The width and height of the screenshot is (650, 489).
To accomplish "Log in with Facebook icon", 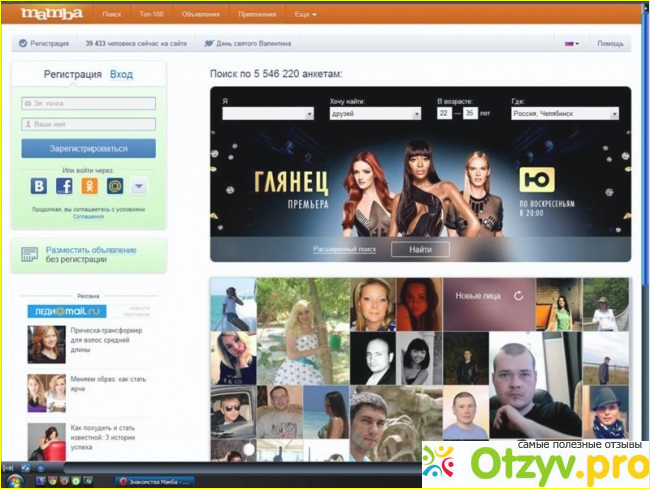I will click(x=64, y=186).
